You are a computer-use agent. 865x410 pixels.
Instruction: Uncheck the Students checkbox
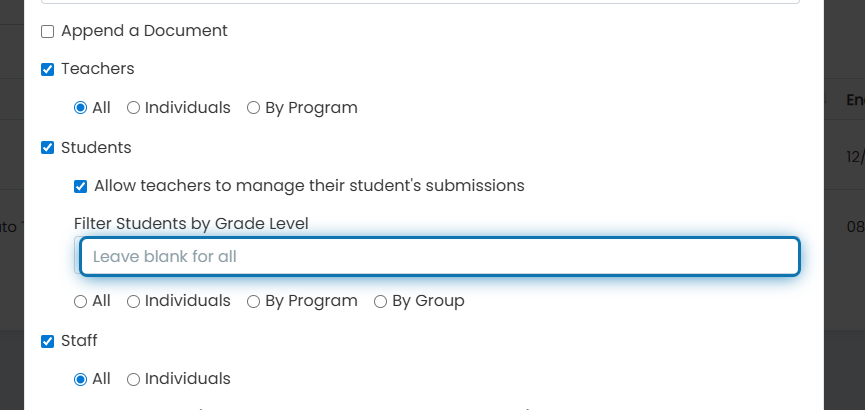pos(47,148)
